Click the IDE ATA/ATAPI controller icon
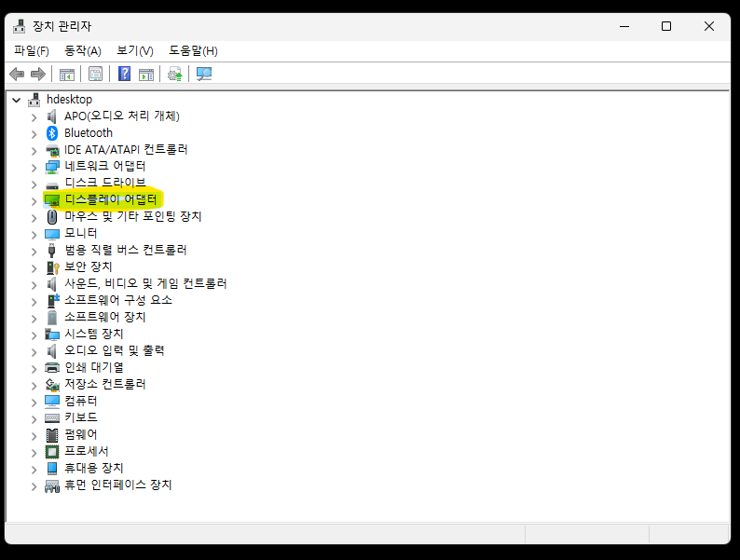 [52, 150]
